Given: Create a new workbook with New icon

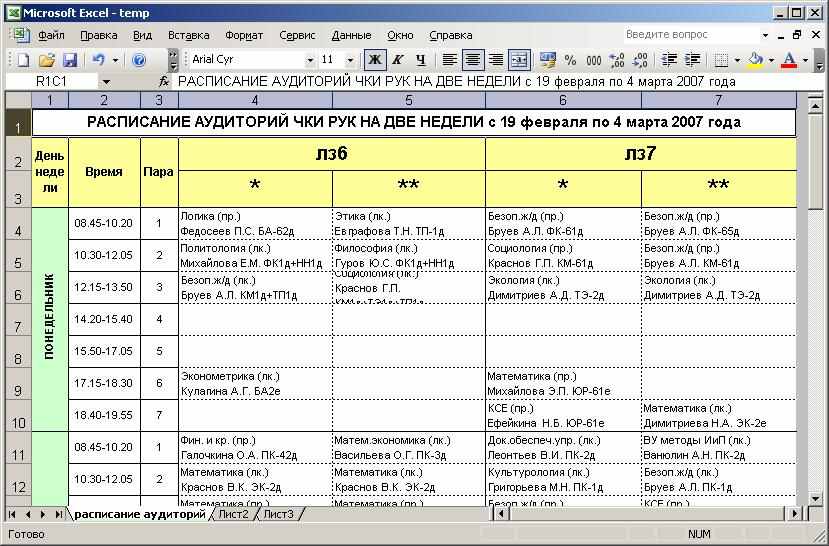Looking at the screenshot, I should pyautogui.click(x=23, y=60).
